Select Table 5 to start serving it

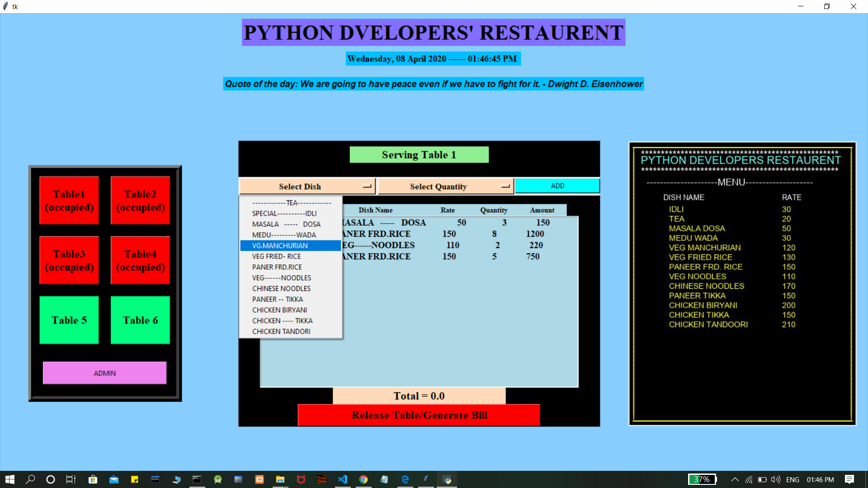point(69,320)
